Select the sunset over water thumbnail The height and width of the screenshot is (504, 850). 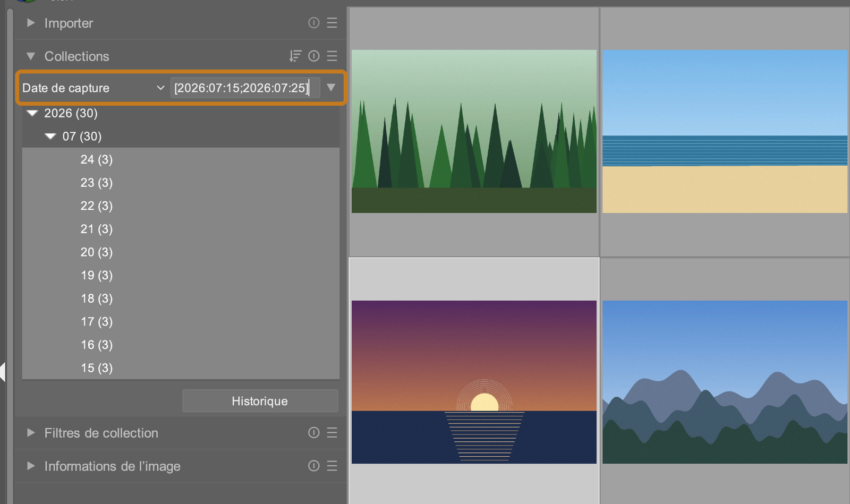click(x=474, y=382)
